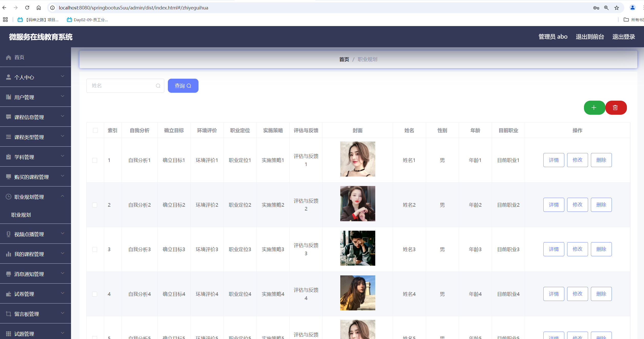This screenshot has height=339, width=644.
Task: Open the 留言板管理 menu
Action: click(36, 314)
